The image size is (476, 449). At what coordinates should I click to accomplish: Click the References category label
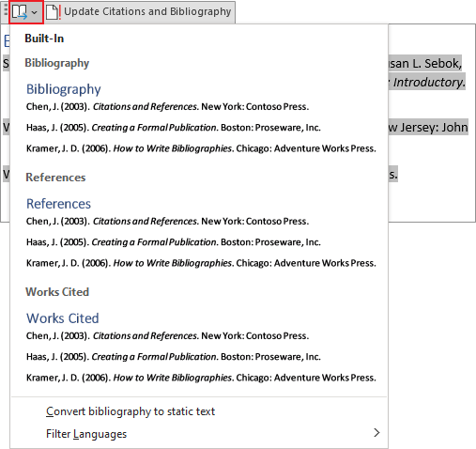[x=55, y=178]
